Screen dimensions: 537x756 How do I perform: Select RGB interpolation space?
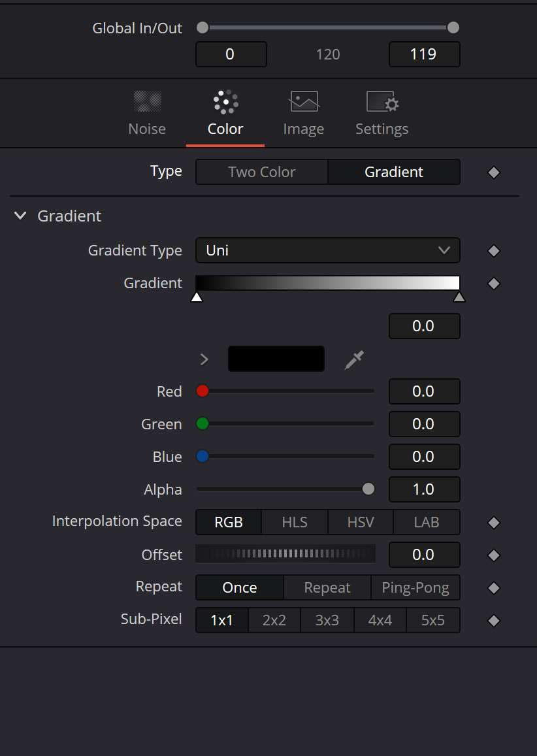(x=229, y=522)
